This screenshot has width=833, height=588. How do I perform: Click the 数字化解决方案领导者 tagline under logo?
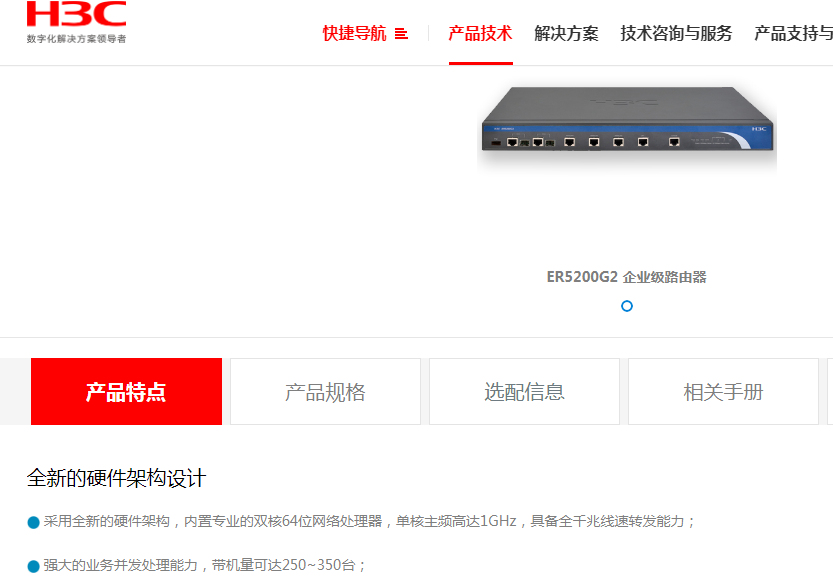point(76,39)
